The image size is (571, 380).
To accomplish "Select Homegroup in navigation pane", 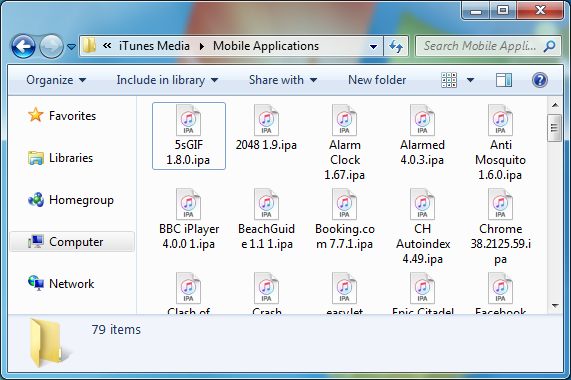I will pos(71,200).
